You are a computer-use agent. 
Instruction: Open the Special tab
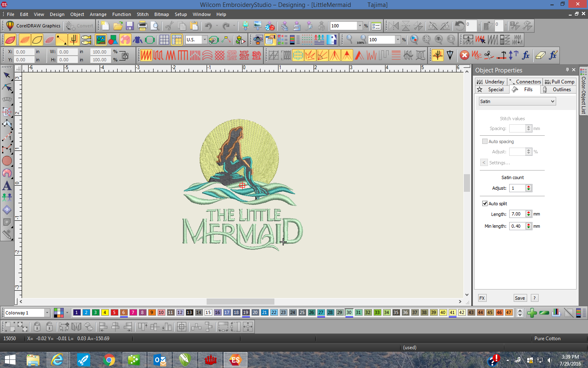click(x=492, y=90)
